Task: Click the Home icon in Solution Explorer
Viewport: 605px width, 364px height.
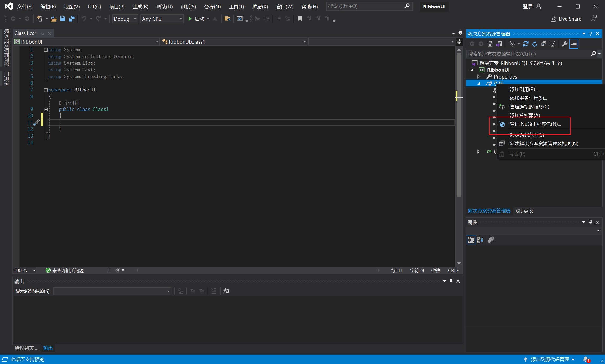Action: [x=490, y=44]
